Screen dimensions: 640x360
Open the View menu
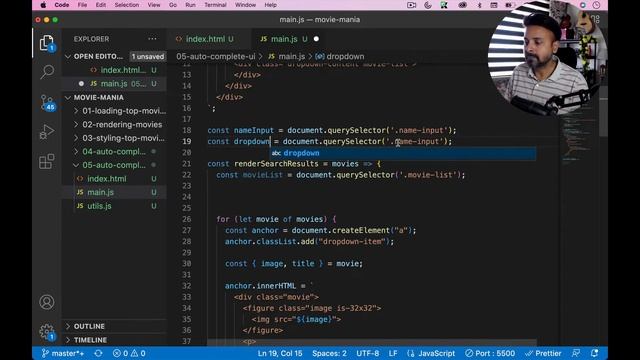click(154, 5)
